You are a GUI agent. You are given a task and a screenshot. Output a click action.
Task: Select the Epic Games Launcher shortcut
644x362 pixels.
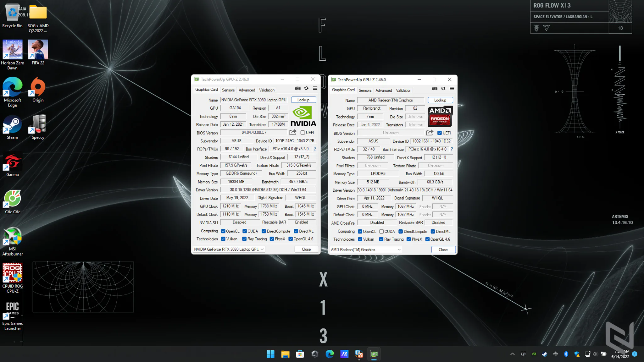click(13, 316)
